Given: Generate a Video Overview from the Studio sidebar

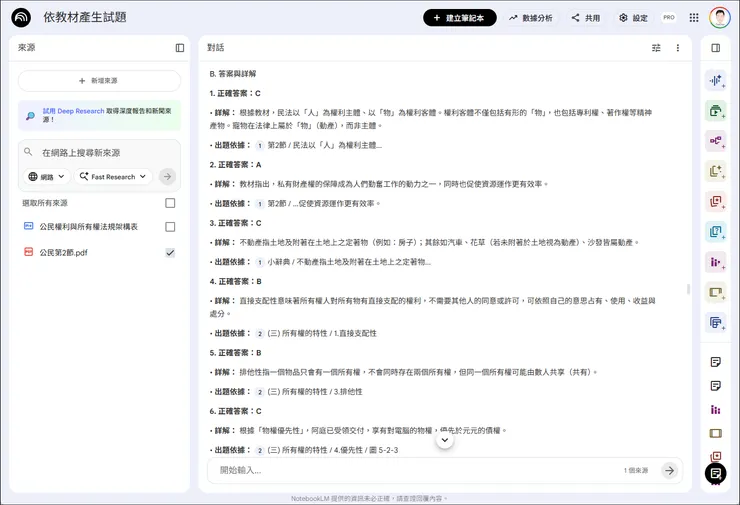Looking at the screenshot, I should pos(715,110).
